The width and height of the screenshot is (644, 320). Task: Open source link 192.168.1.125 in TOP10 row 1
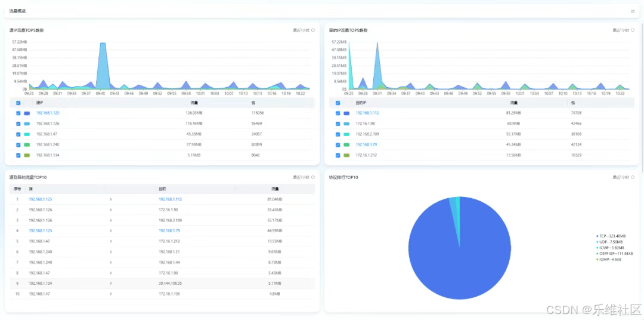pyautogui.click(x=41, y=199)
